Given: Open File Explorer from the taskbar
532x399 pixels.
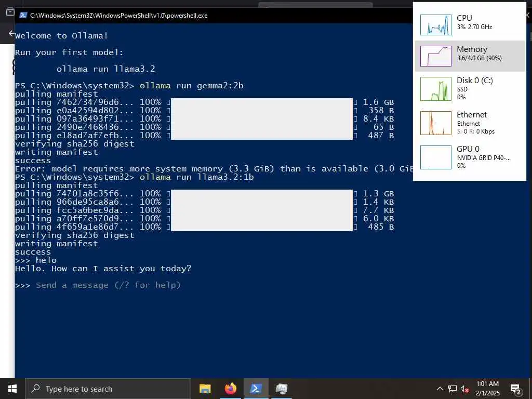Looking at the screenshot, I should 205,389.
